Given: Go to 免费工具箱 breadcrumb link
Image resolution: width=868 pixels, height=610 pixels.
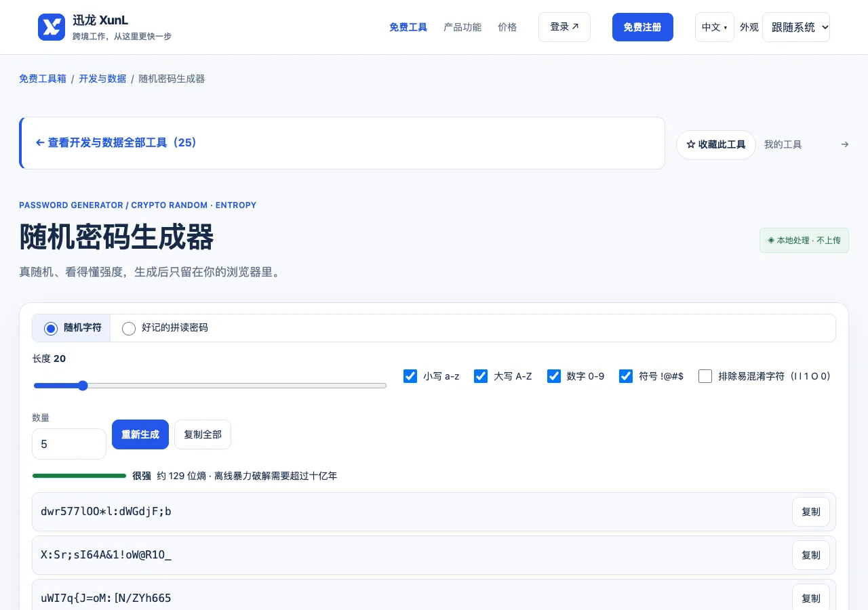Looking at the screenshot, I should [x=43, y=79].
